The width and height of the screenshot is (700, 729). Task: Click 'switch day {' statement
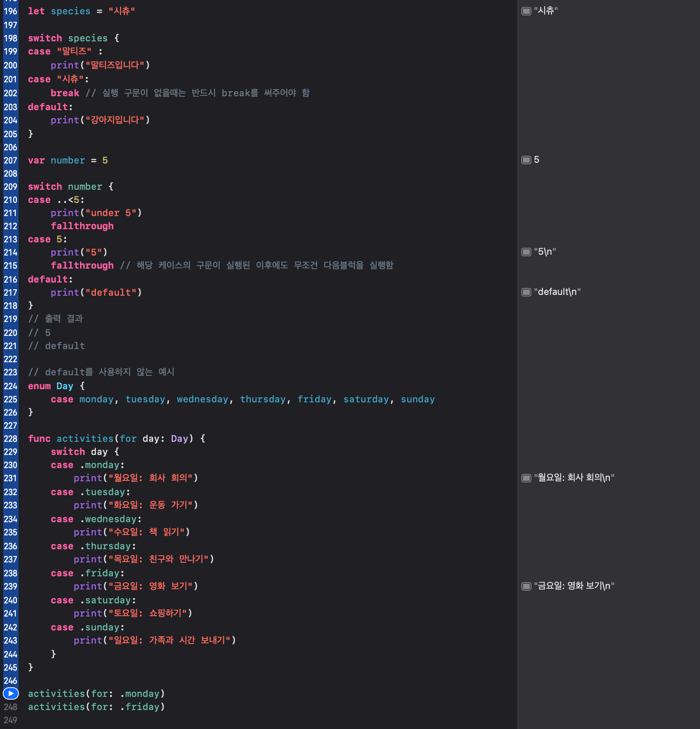pos(85,452)
